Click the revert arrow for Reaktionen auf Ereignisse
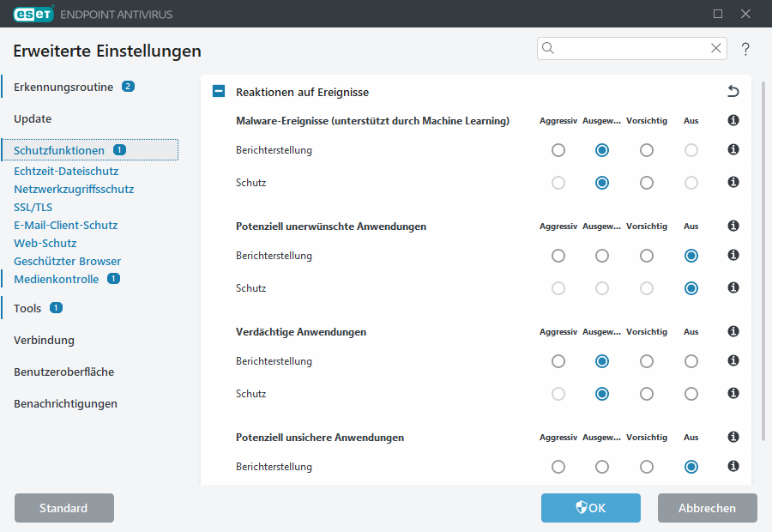Viewport: 772px width, 532px height. 732,90
